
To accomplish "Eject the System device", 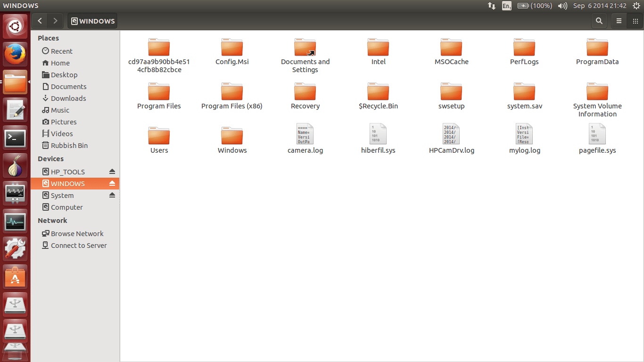I will pyautogui.click(x=112, y=195).
